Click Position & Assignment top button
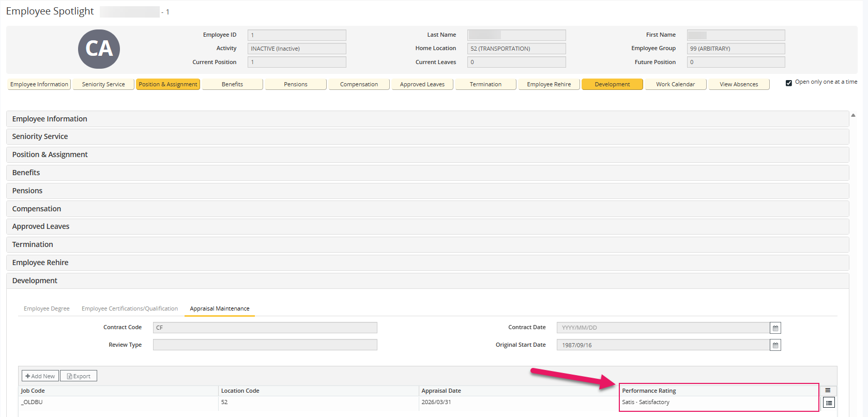868x417 pixels. tap(168, 84)
